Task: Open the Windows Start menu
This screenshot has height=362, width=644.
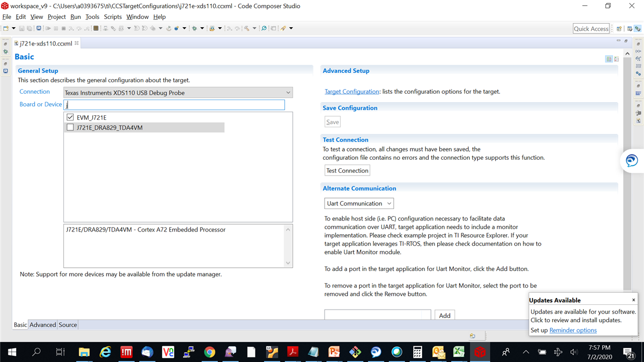Action: point(12,352)
